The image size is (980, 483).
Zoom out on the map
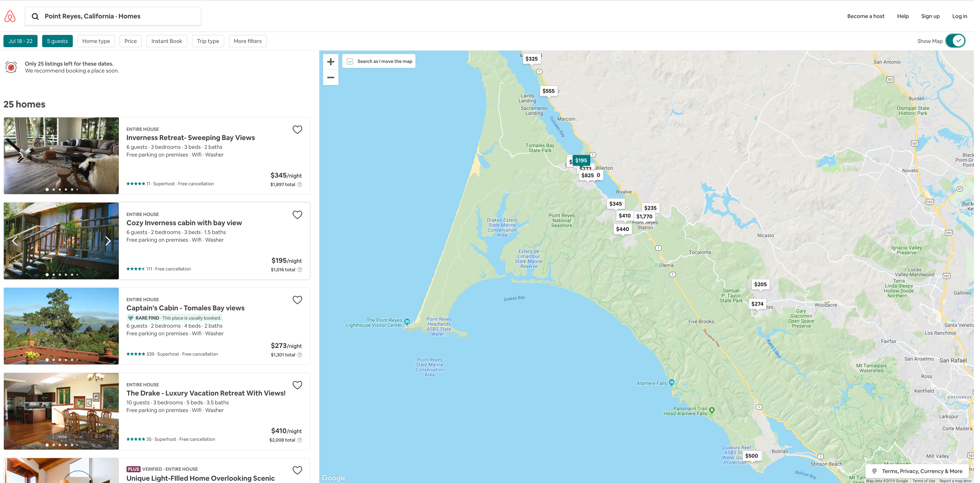coord(331,78)
